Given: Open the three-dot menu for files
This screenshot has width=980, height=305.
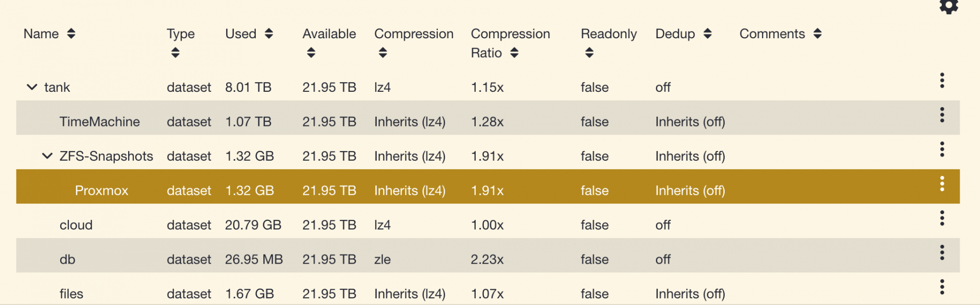Looking at the screenshot, I should point(942,287).
